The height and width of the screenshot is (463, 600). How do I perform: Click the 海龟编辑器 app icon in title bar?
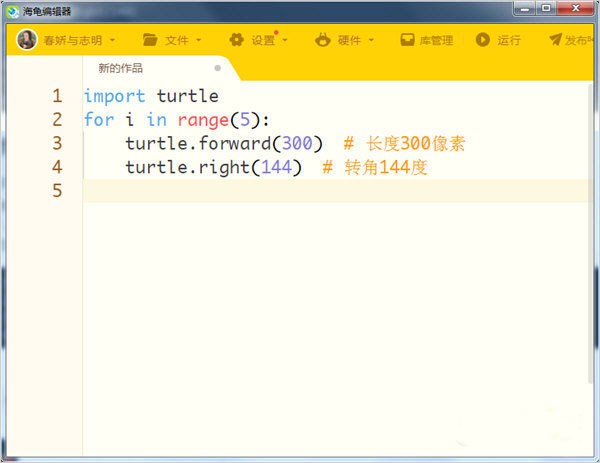point(11,10)
